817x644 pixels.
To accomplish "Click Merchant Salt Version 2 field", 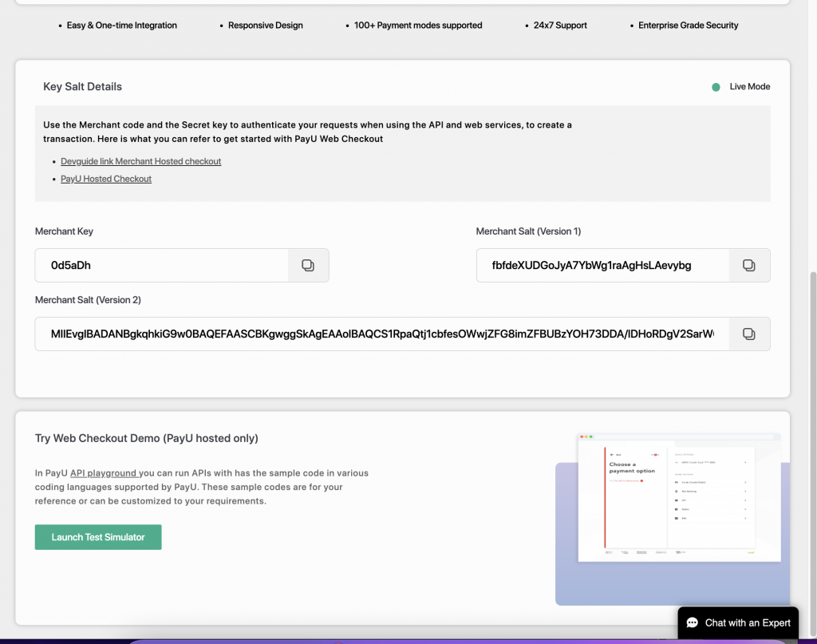I will (382, 334).
